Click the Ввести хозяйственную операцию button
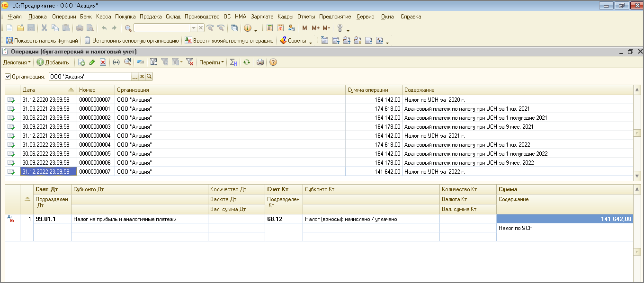This screenshot has width=644, height=283. [229, 41]
